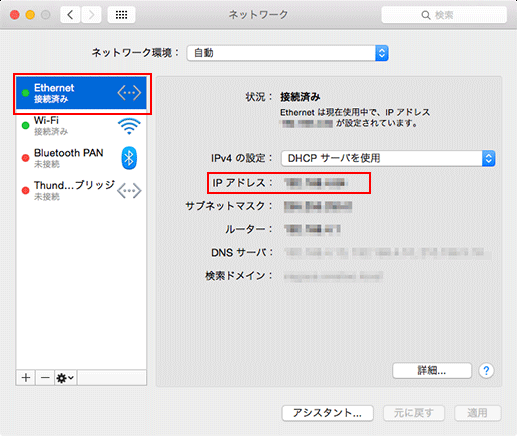517x436 pixels.
Task: Click the forward chevron navigation button
Action: pyautogui.click(x=91, y=15)
